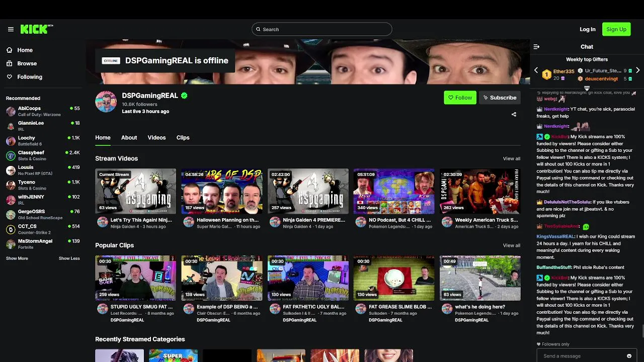Open Halloween Planning video thumbnail
This screenshot has height=362, width=644.
222,191
